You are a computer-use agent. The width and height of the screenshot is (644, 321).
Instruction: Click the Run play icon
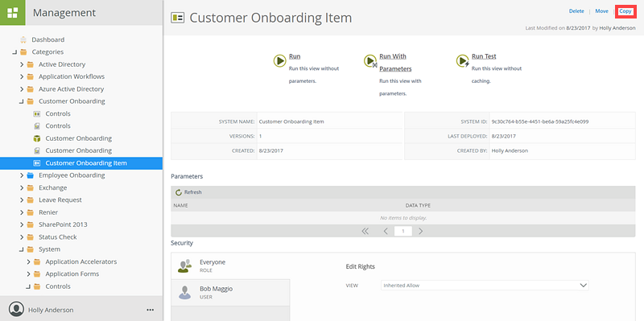pos(279,61)
